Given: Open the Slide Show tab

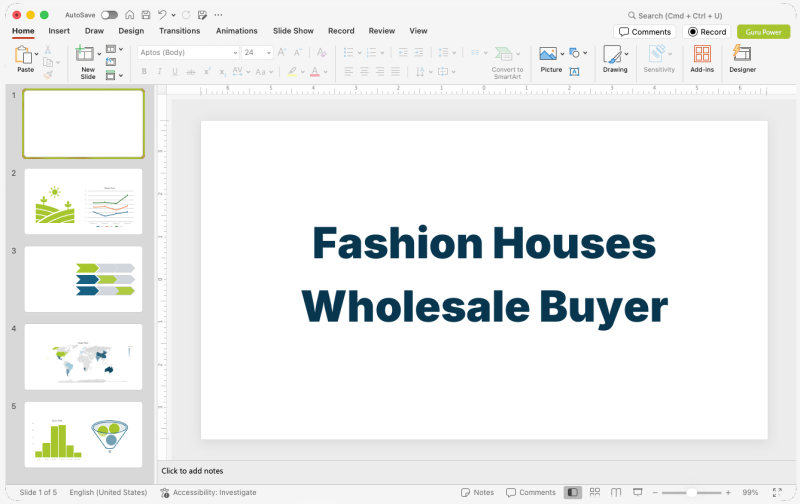Looking at the screenshot, I should pyautogui.click(x=293, y=31).
